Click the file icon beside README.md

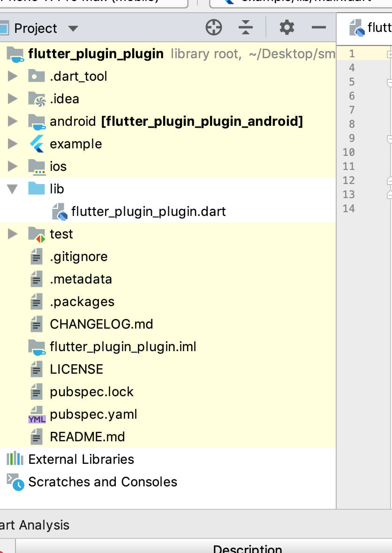(x=37, y=437)
